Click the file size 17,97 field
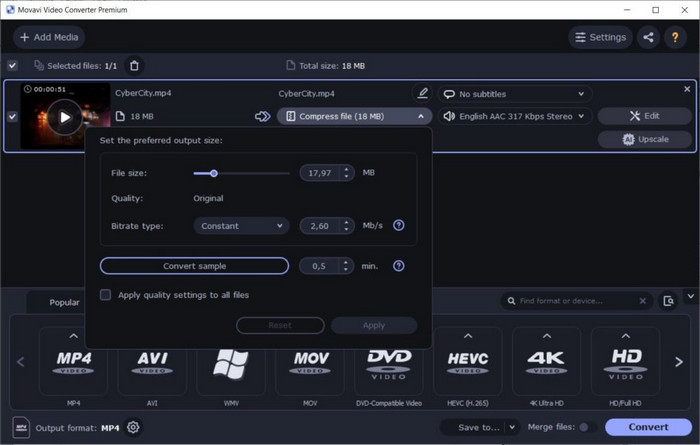700x445 pixels. (320, 173)
